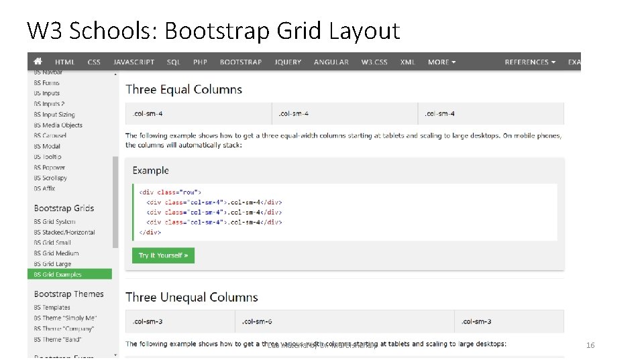Open BS Theme "Company" link
The image size is (644, 362).
(64, 328)
